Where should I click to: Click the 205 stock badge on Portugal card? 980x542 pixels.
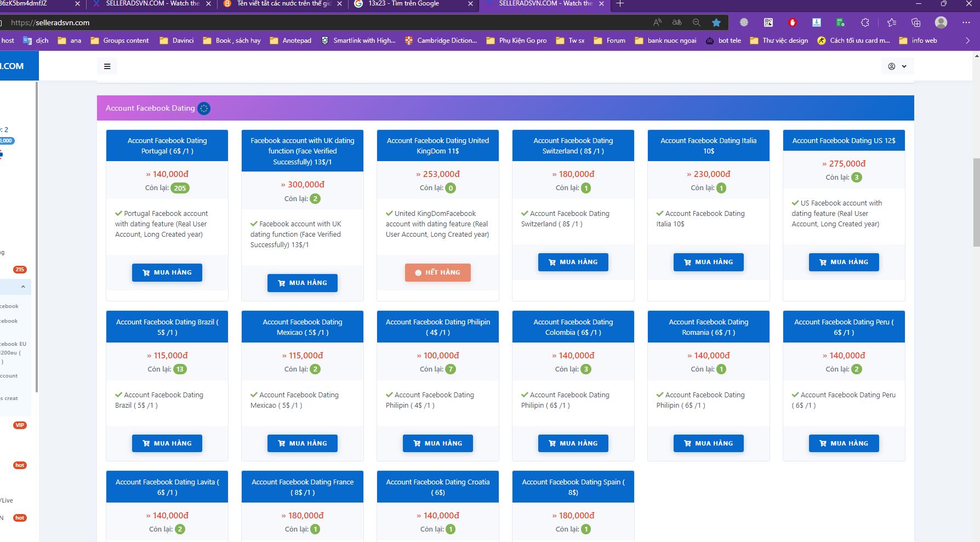pos(180,188)
